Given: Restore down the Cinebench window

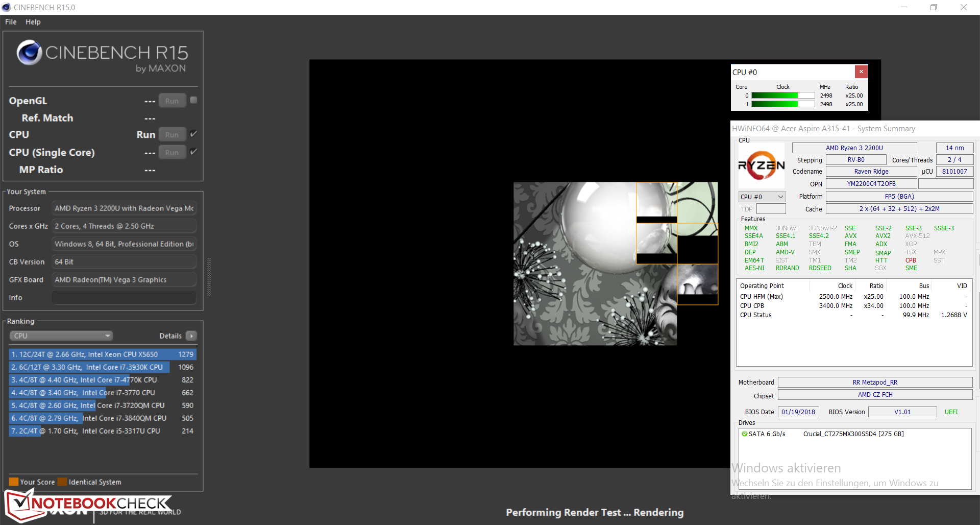Looking at the screenshot, I should pyautogui.click(x=934, y=7).
